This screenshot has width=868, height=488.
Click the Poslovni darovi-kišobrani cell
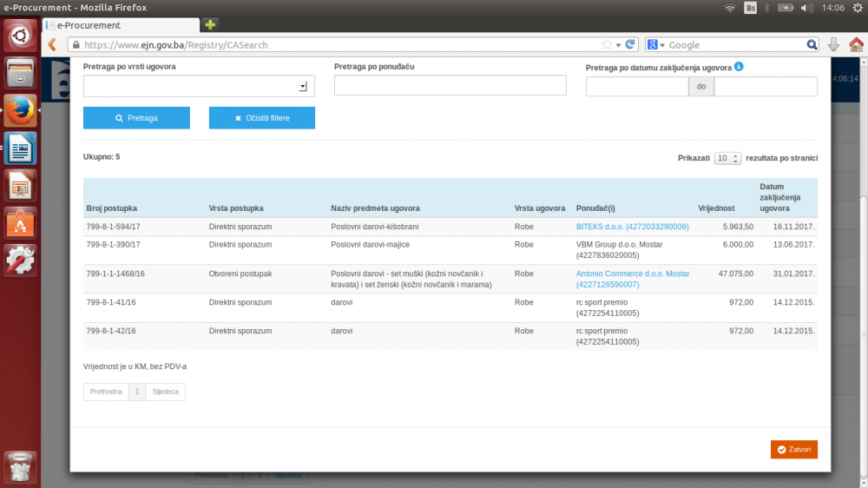(375, 227)
